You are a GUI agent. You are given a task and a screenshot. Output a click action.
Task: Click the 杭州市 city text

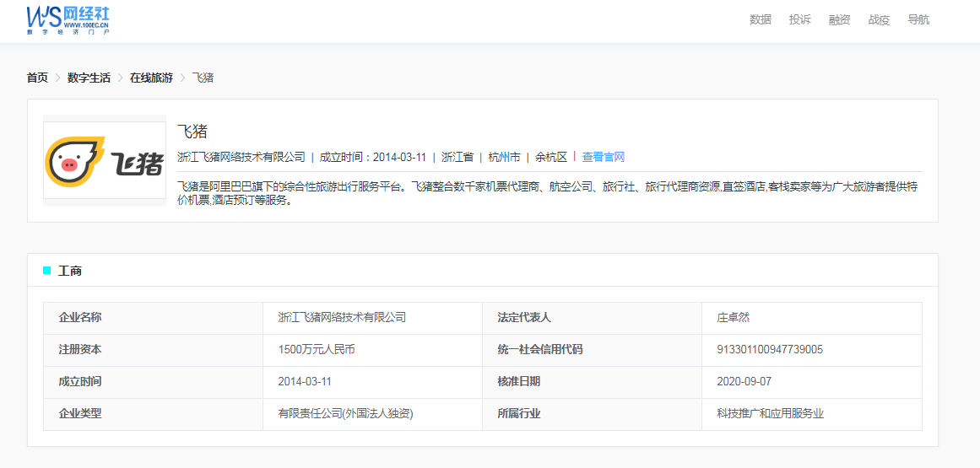point(504,157)
